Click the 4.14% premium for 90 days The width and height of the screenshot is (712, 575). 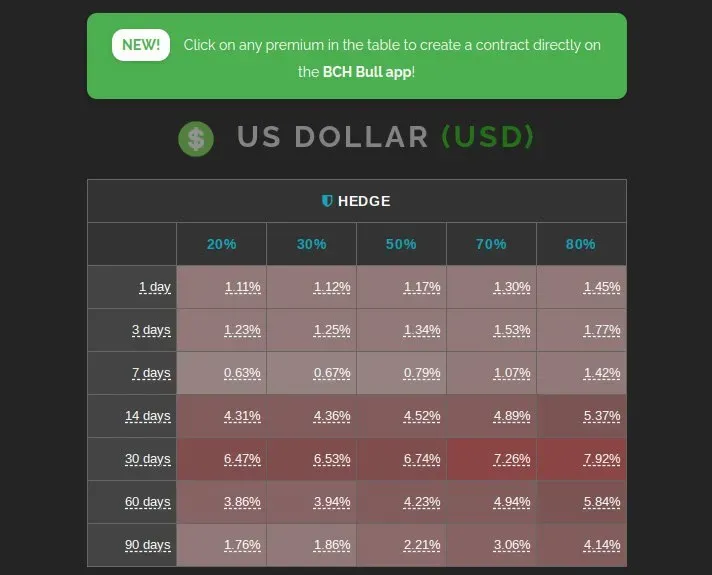pyautogui.click(x=602, y=545)
